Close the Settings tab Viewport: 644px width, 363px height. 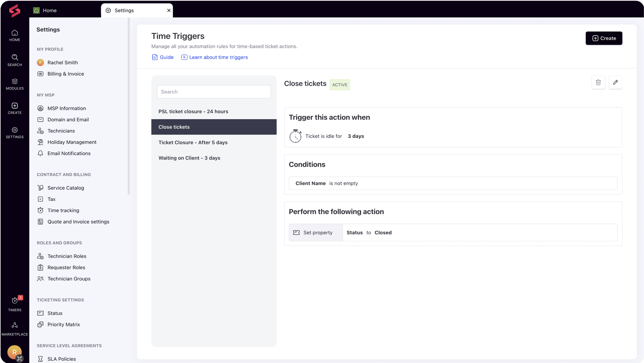[x=169, y=10]
